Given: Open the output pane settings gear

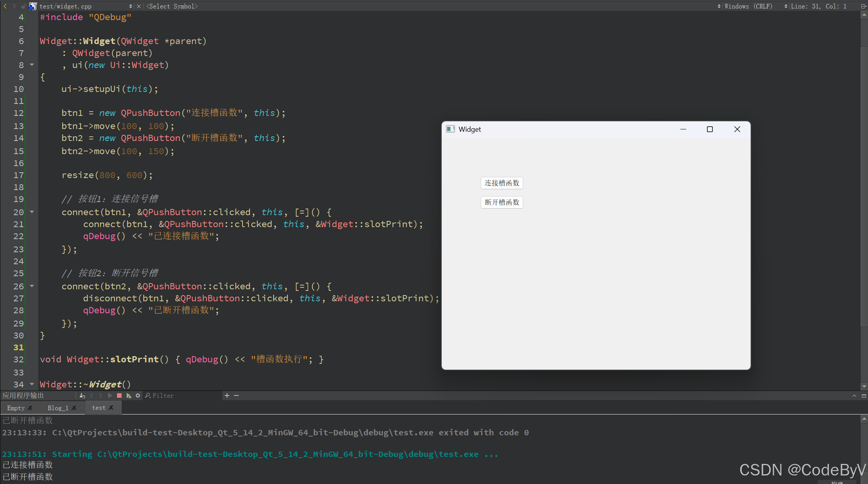Looking at the screenshot, I should [x=138, y=396].
